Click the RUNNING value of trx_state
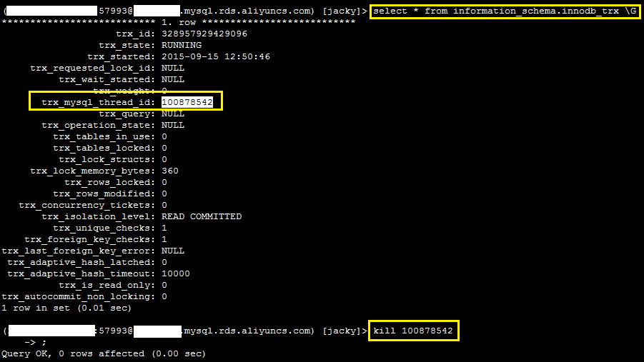 point(182,45)
